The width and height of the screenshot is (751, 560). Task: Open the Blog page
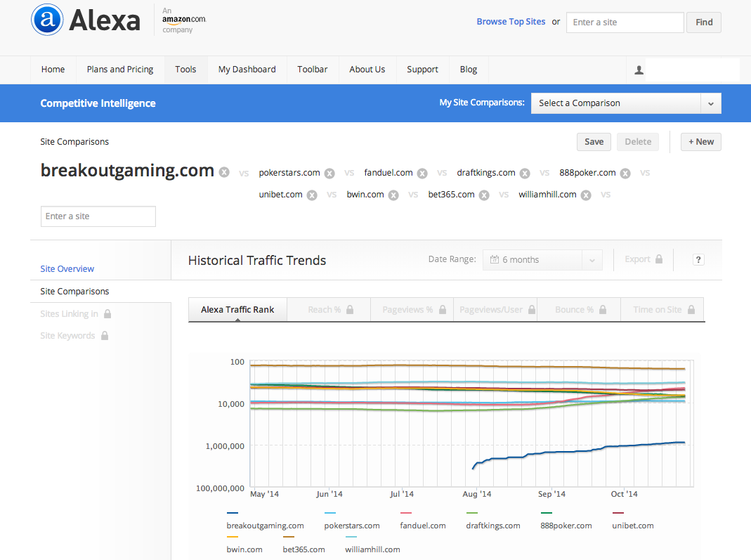point(469,70)
